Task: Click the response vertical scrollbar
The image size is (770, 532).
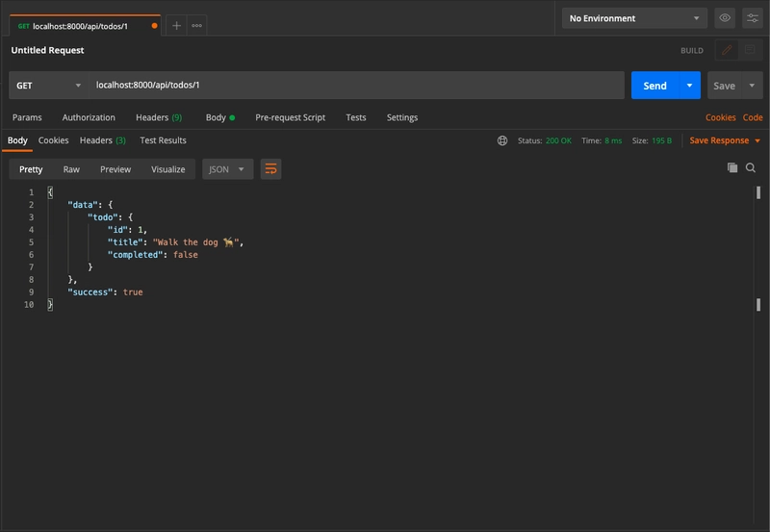Action: coord(757,248)
